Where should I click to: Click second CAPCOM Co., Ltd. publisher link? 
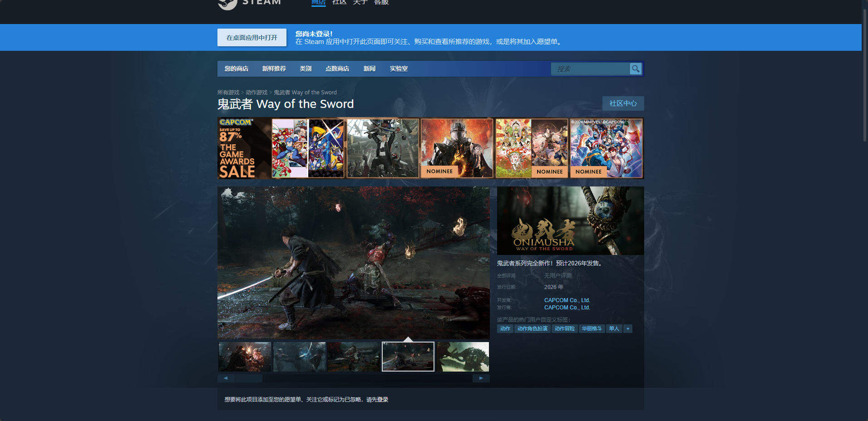(x=567, y=308)
